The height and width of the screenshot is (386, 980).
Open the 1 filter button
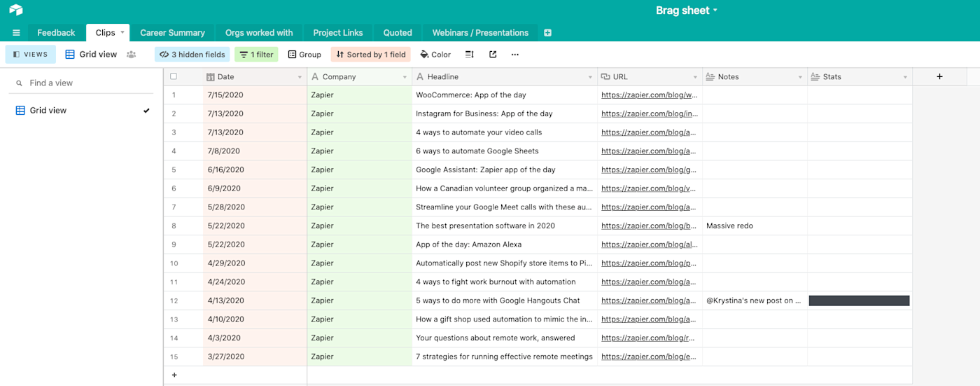pos(256,55)
